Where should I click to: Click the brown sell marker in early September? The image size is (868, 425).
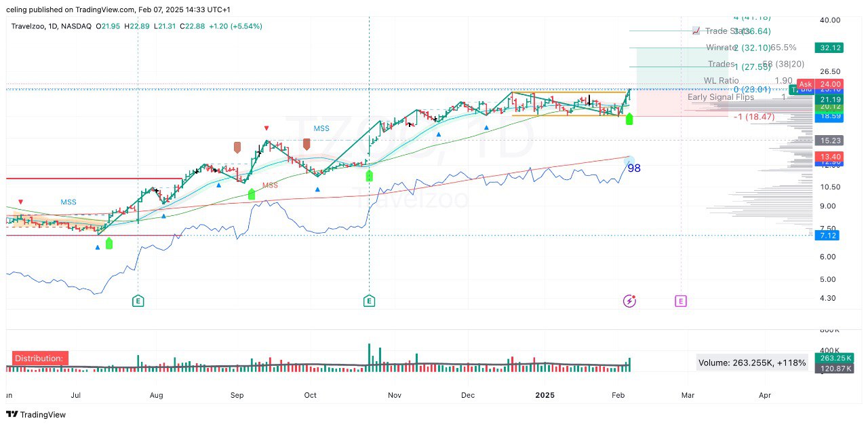pyautogui.click(x=237, y=147)
